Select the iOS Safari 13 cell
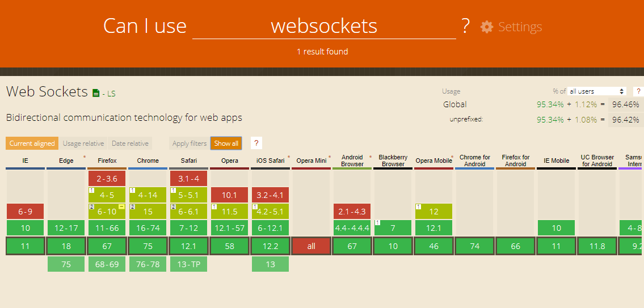This screenshot has height=308, width=644. click(x=270, y=264)
